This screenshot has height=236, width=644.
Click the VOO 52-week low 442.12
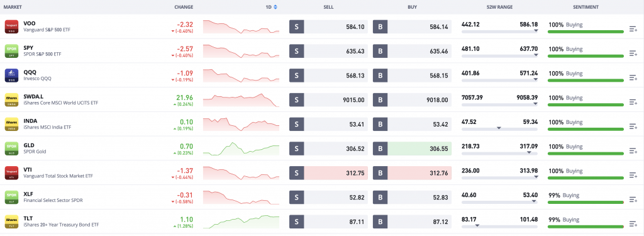click(470, 25)
